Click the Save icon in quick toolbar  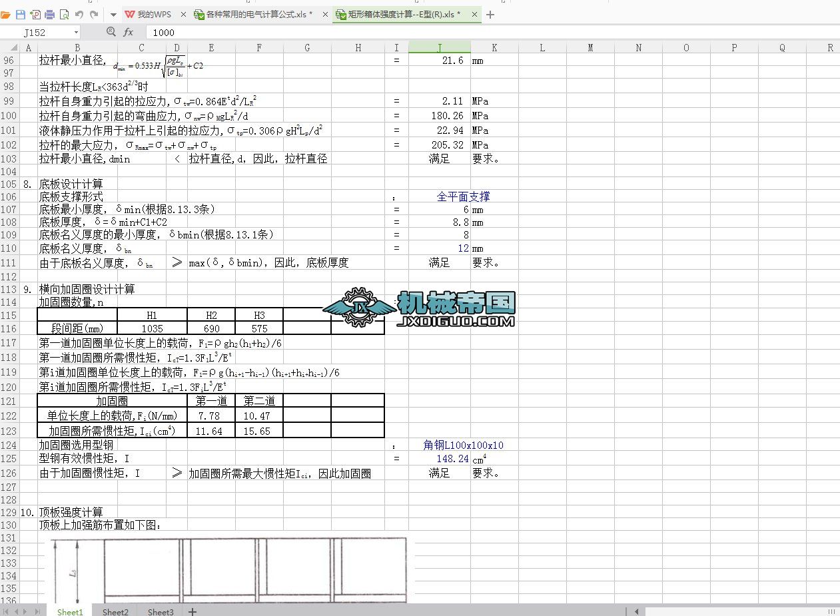[21, 14]
